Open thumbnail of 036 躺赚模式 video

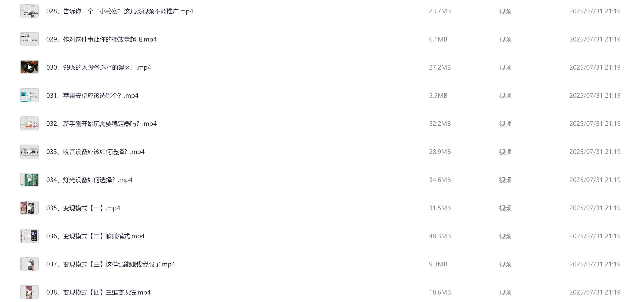[29, 236]
